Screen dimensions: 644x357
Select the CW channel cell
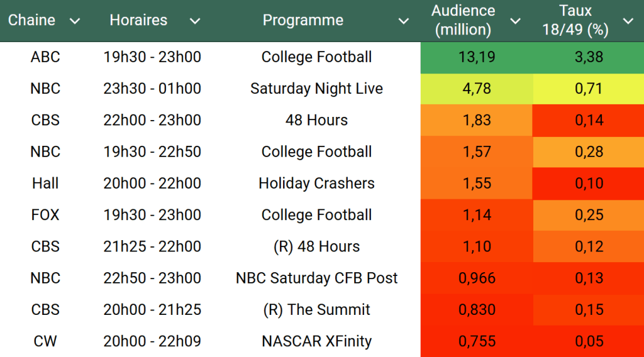click(45, 341)
